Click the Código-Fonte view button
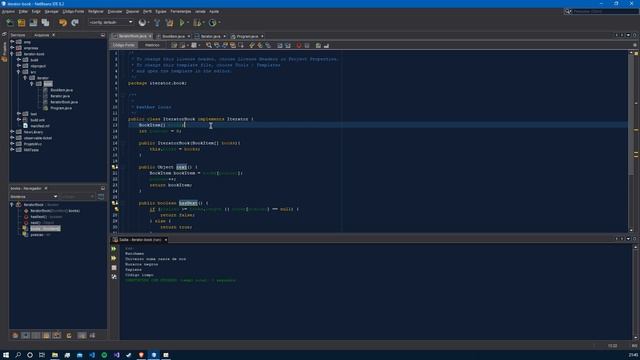640x360 pixels. [x=124, y=45]
